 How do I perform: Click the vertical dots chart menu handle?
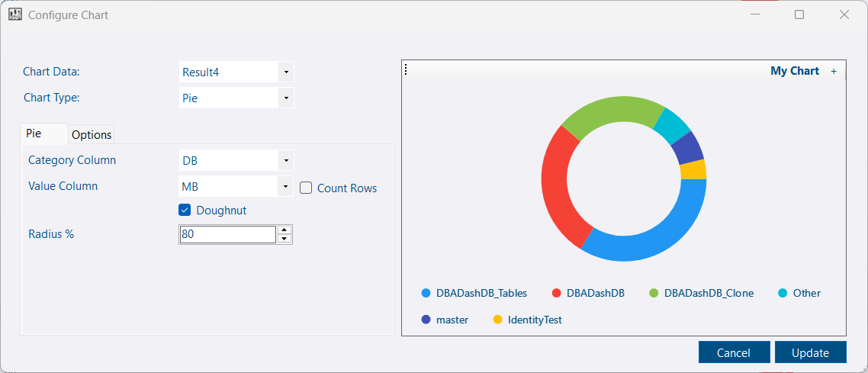(x=406, y=70)
